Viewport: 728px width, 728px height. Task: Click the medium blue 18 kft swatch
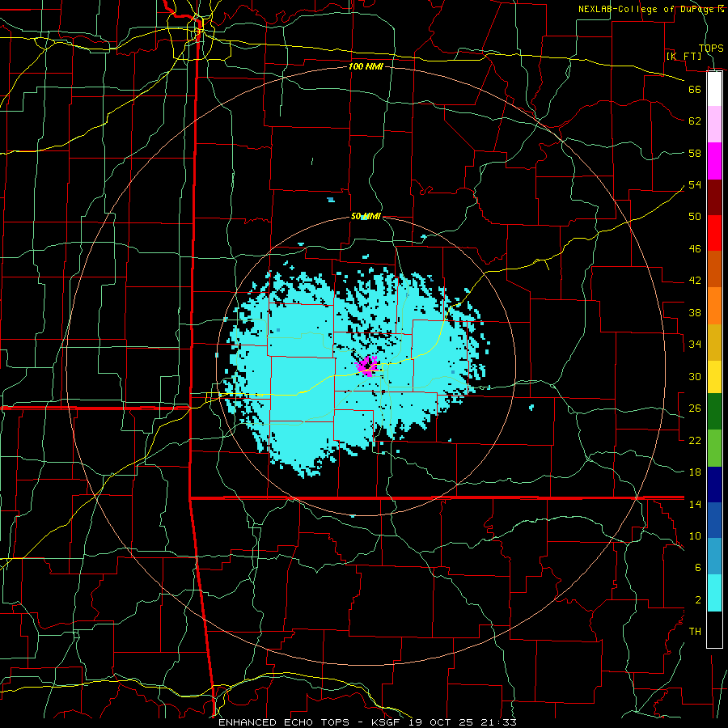(714, 520)
